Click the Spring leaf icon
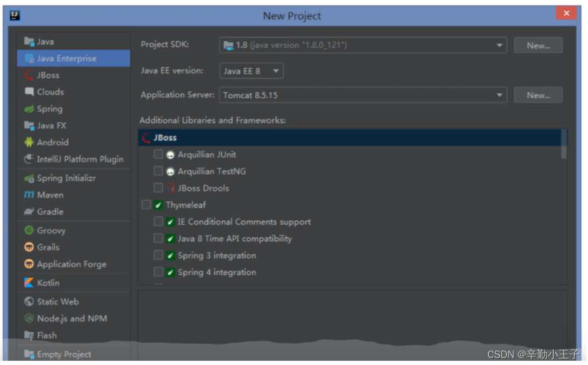The height and width of the screenshot is (365, 588). 29,109
